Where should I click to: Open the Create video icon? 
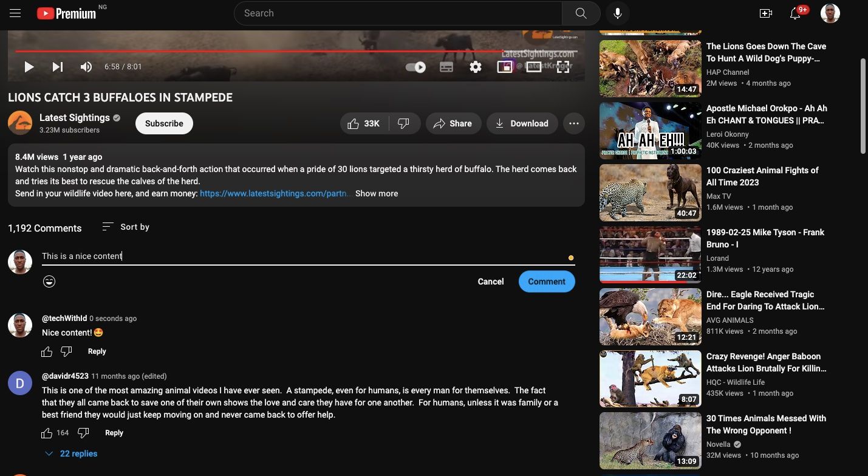765,13
